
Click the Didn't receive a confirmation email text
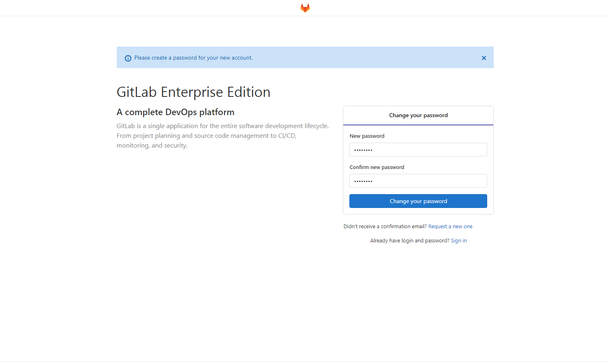[385, 227]
